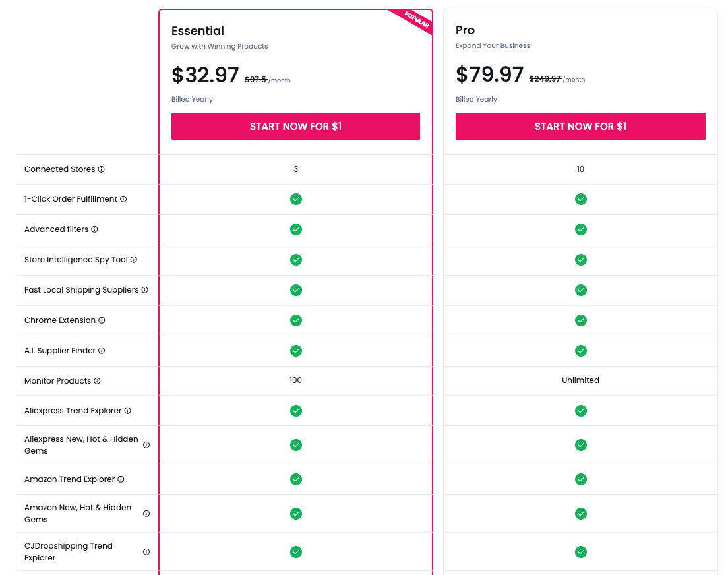Click Store Intelligence Spy Tool info icon

tap(134, 260)
